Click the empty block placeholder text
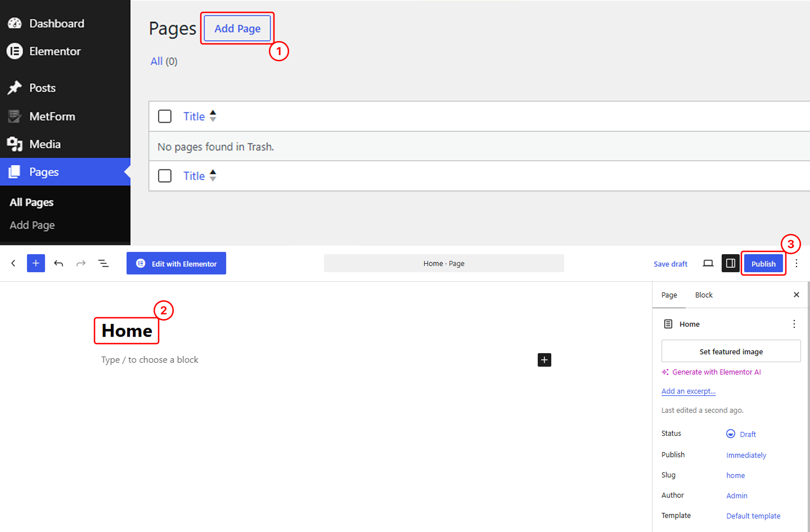The width and height of the screenshot is (810, 532). coord(150,360)
